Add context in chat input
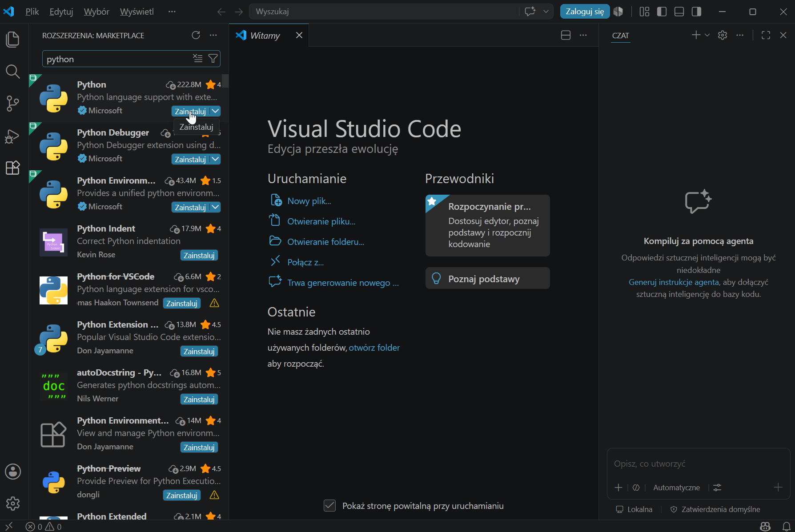The width and height of the screenshot is (795, 532). (x=618, y=488)
